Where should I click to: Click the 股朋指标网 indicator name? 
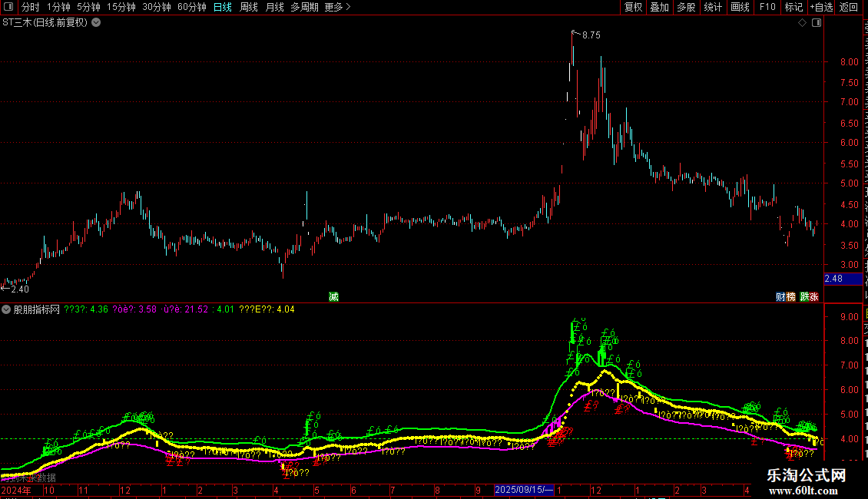(37, 310)
